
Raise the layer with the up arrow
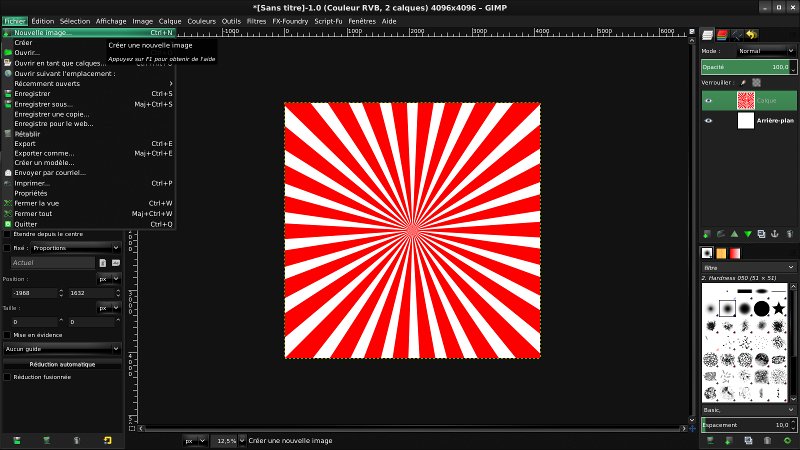(x=734, y=234)
